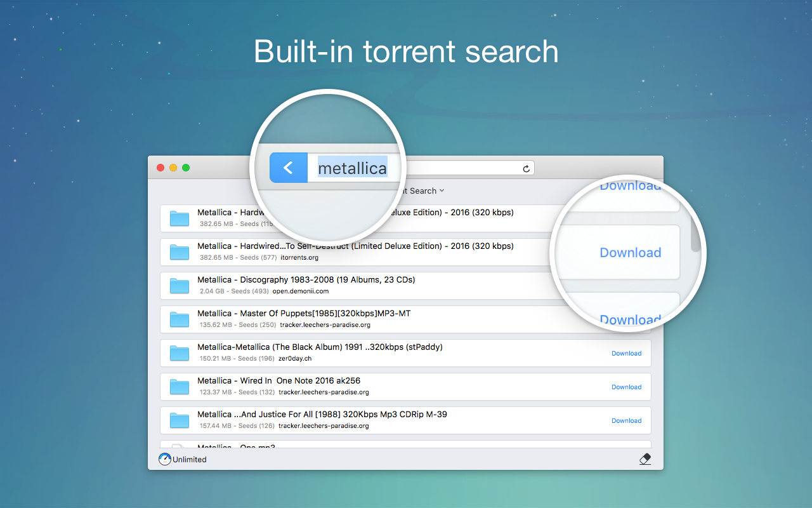This screenshot has width=812, height=508.
Task: Click the zer0day.ch source text
Action: (x=295, y=359)
